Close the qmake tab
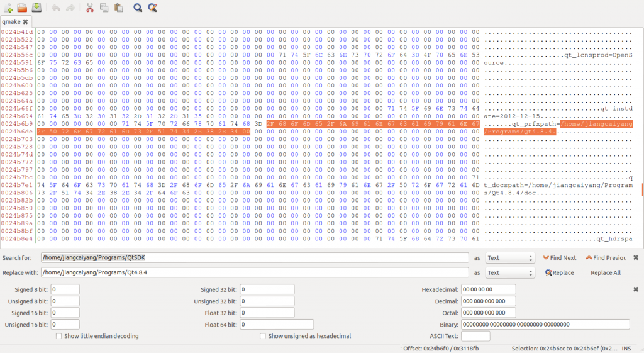The width and height of the screenshot is (644, 353). 25,22
